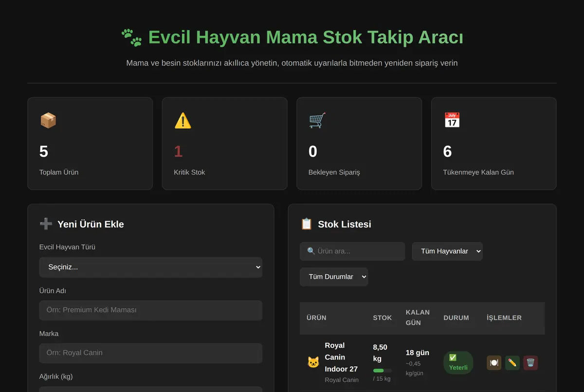Click the / 15 kg capacity text
This screenshot has height=392, width=584.
click(382, 379)
